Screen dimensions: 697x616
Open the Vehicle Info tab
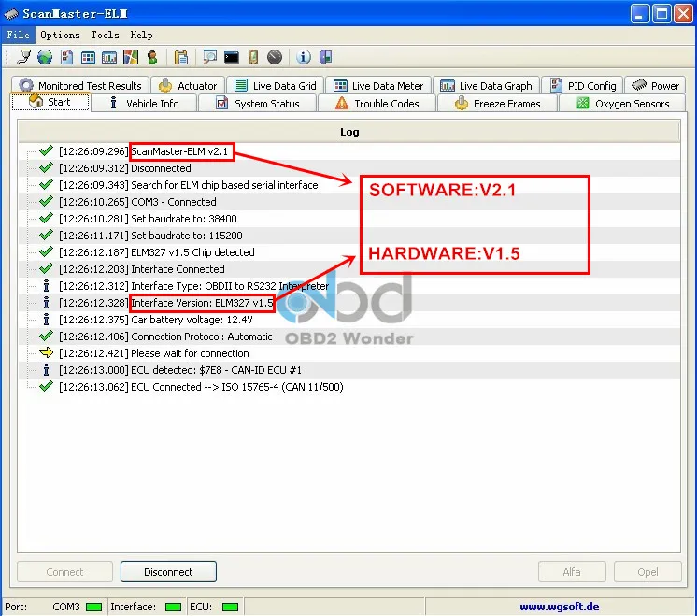pos(144,103)
